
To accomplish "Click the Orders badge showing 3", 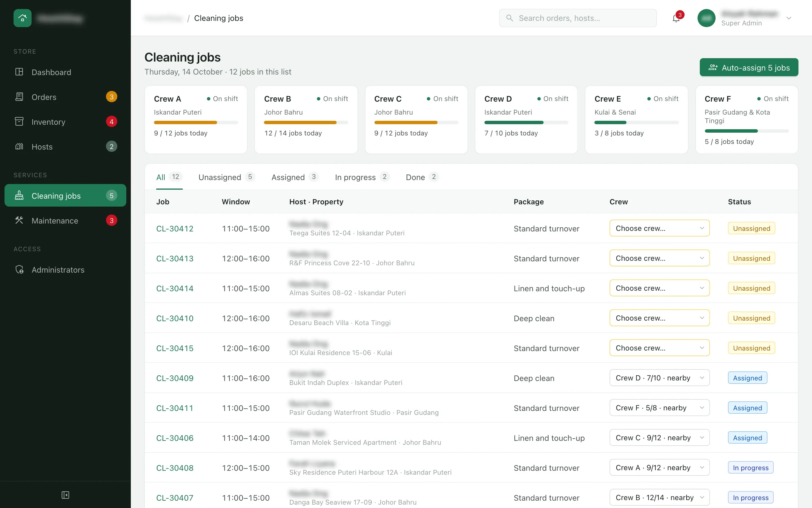I will (x=111, y=97).
